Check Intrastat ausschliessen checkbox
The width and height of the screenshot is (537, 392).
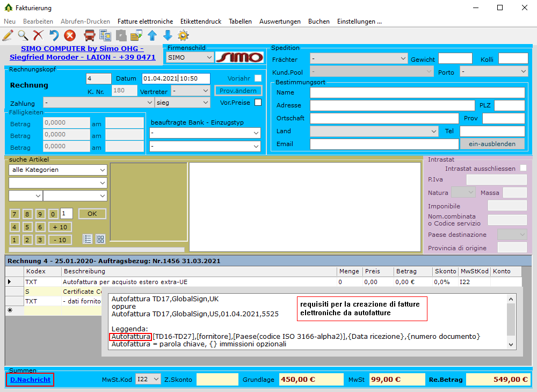click(523, 169)
